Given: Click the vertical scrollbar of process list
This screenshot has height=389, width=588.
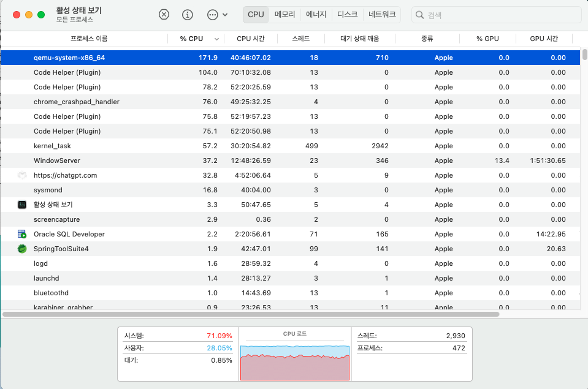Looking at the screenshot, I should 584,54.
